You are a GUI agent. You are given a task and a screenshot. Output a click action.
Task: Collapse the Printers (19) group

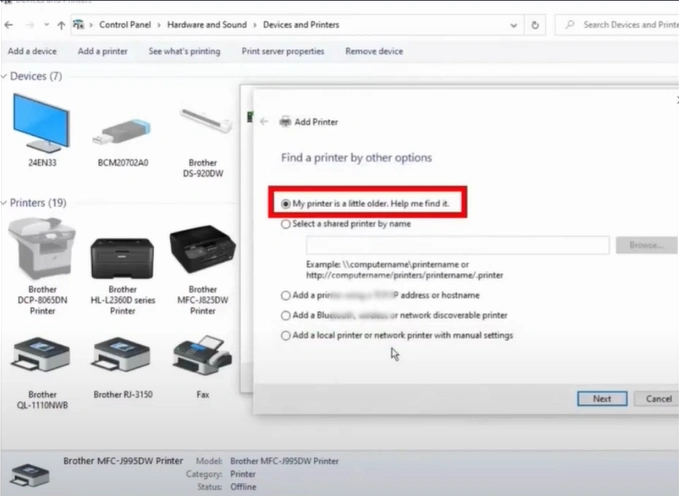5,203
